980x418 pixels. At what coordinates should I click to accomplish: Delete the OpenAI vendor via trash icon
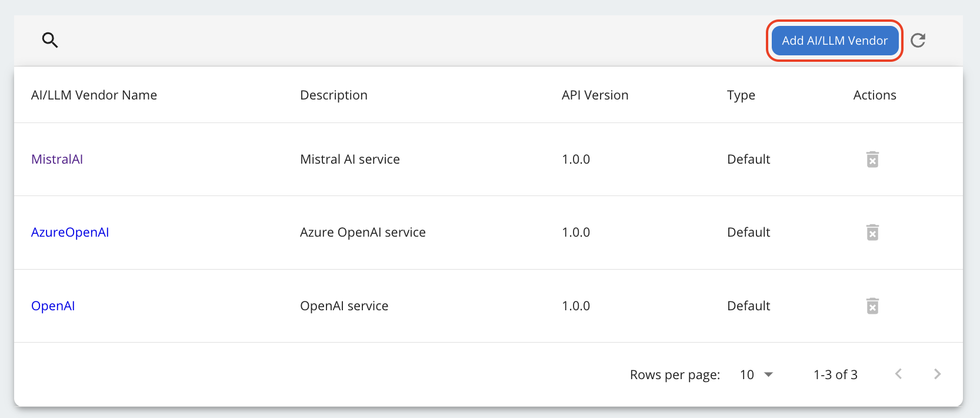tap(872, 306)
